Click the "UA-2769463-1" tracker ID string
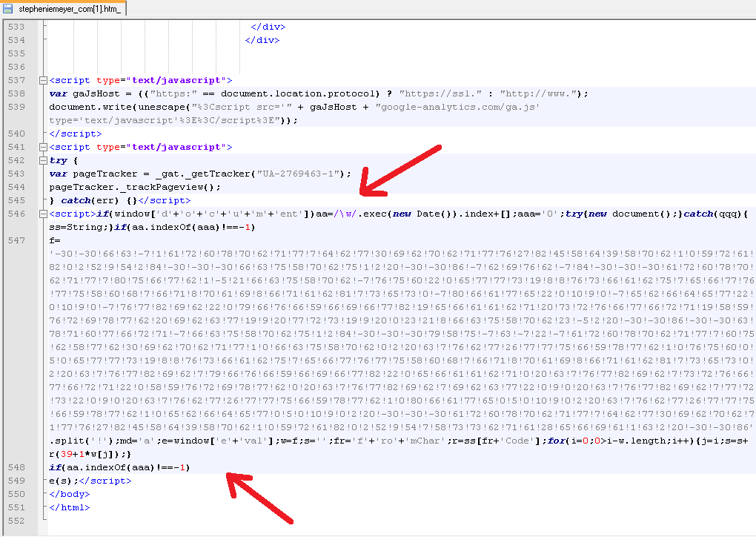Image resolution: width=756 pixels, height=537 pixels. click(x=298, y=174)
